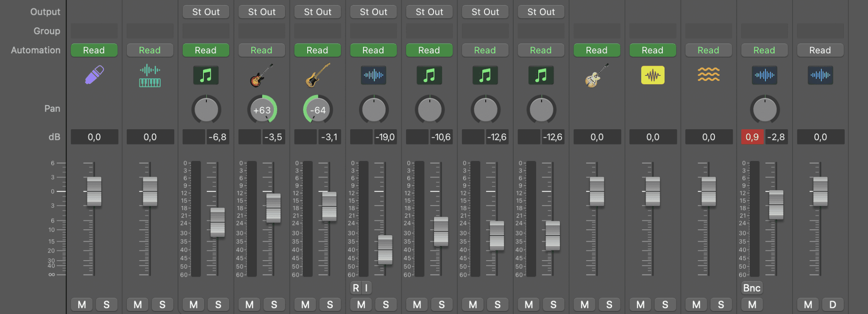Click the teal keyboard and waveform icon
Screen dimensions: 868x314
pos(150,75)
